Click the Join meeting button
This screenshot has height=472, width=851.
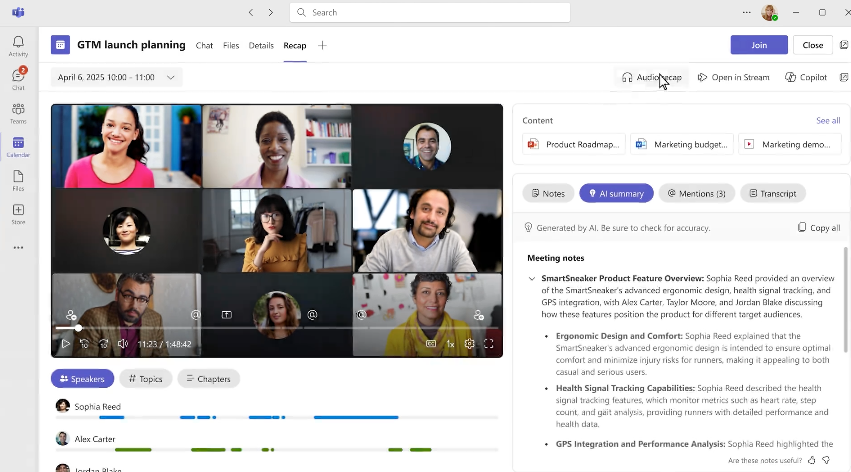pos(759,45)
